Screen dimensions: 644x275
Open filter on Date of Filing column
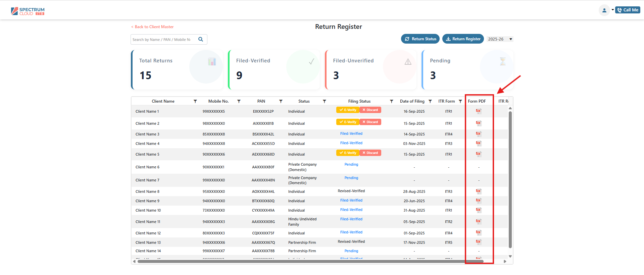[x=430, y=101]
